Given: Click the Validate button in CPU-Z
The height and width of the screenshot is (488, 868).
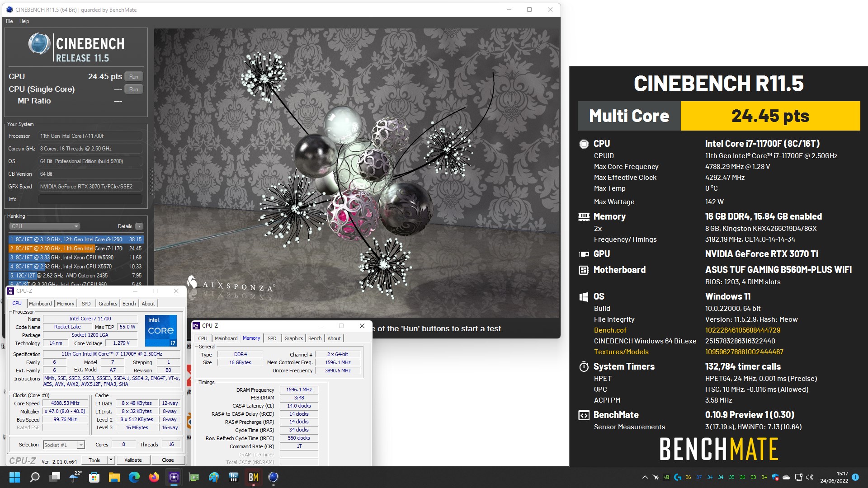Looking at the screenshot, I should click(x=133, y=460).
